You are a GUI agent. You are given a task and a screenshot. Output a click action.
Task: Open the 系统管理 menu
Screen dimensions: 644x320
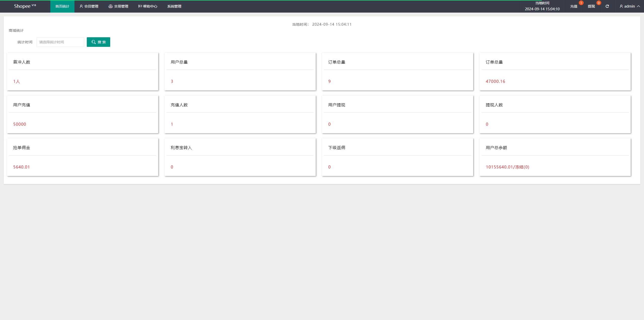coord(174,6)
